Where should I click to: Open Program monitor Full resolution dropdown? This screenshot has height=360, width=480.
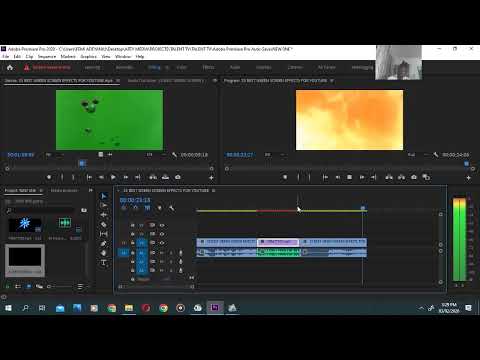pos(417,155)
